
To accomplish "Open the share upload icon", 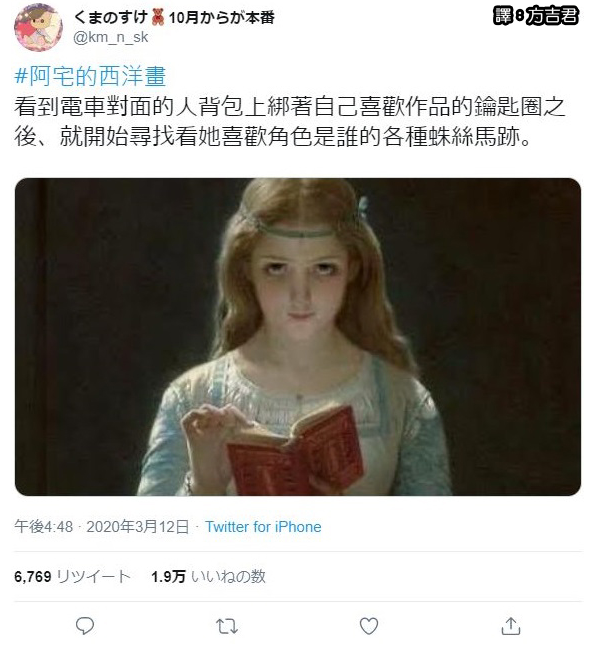I will 511,626.
